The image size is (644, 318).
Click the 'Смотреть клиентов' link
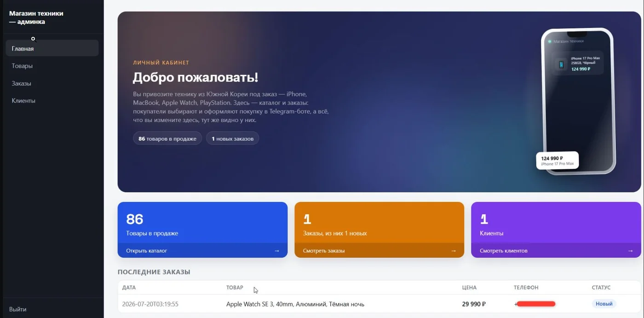tap(504, 251)
